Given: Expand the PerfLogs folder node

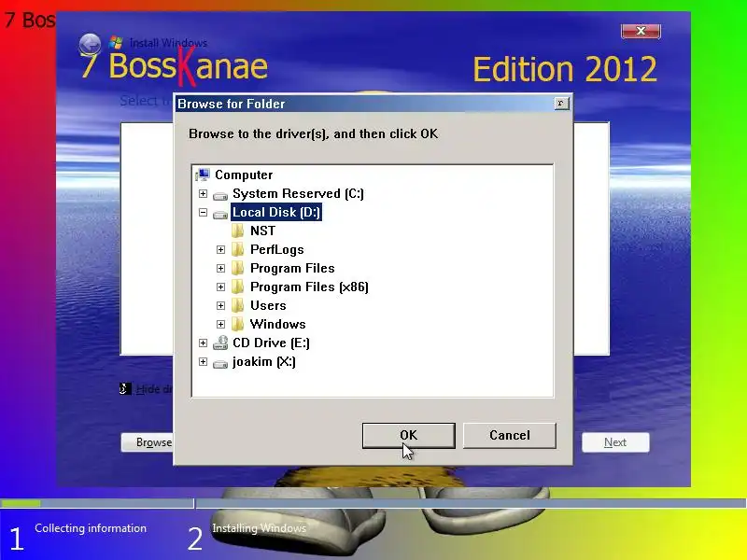Looking at the screenshot, I should [220, 249].
